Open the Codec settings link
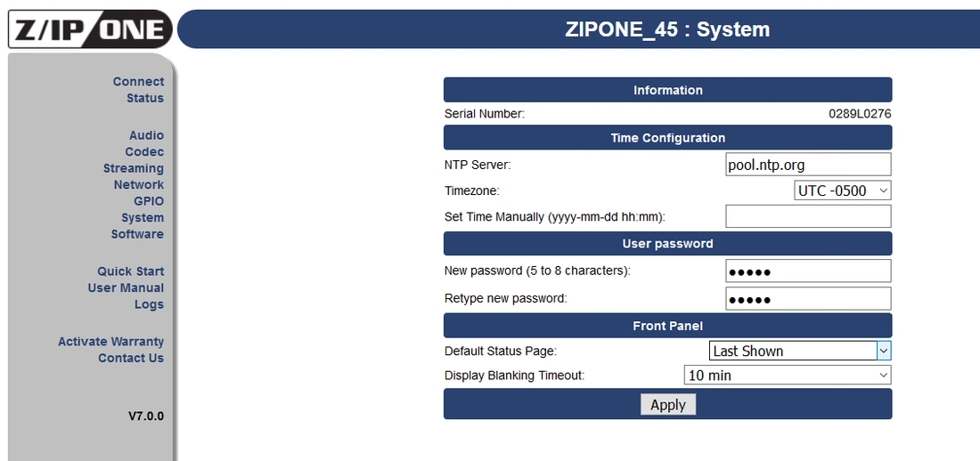The image size is (980, 461). tap(144, 152)
